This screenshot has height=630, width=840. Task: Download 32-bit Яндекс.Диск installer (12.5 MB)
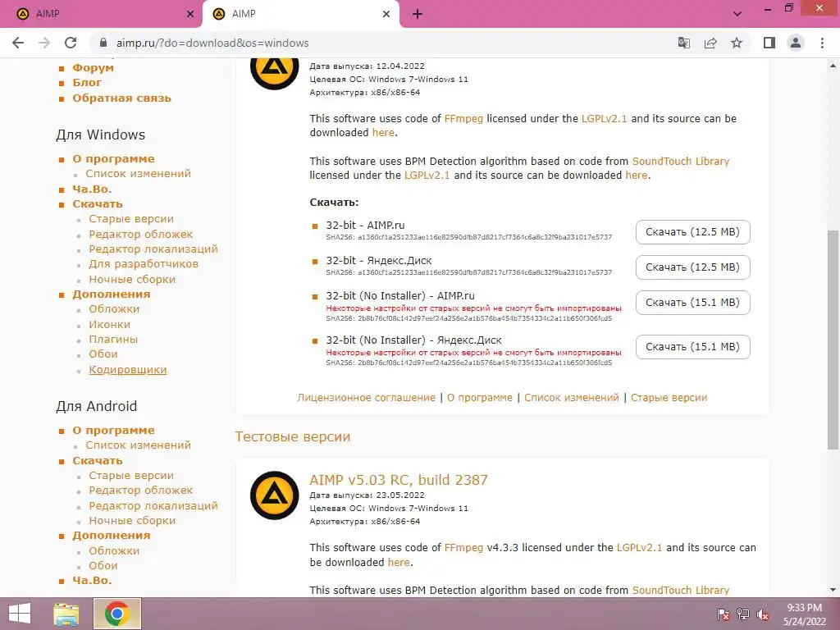(692, 267)
